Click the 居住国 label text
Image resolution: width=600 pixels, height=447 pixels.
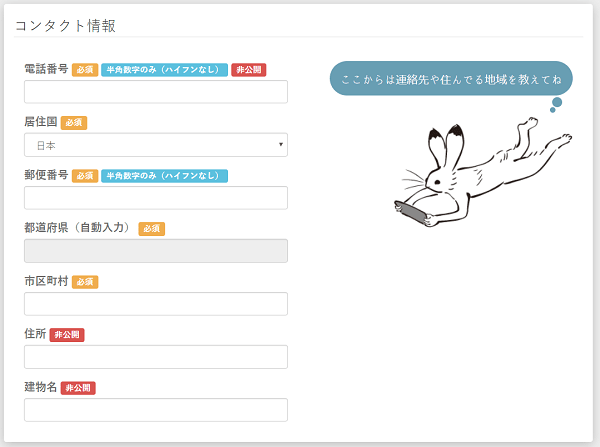tap(41, 122)
